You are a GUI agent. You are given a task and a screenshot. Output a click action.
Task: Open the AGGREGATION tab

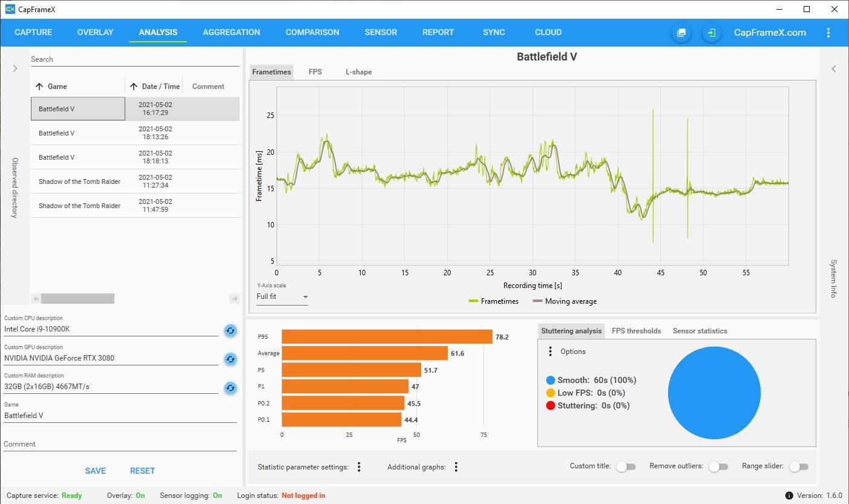231,33
